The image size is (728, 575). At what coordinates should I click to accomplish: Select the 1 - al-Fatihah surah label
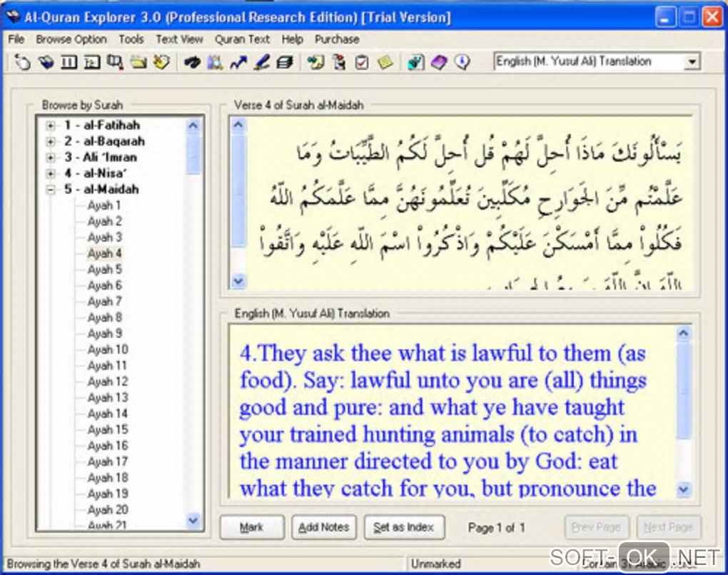(102, 126)
